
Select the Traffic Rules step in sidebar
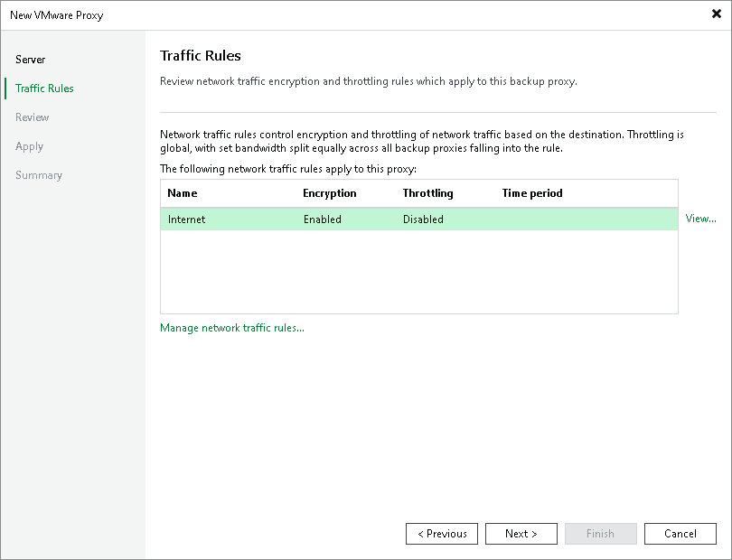(x=44, y=89)
